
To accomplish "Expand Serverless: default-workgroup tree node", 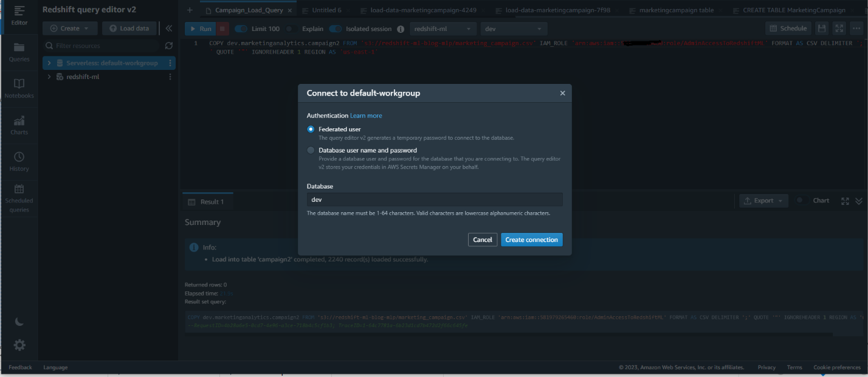I will coord(49,63).
